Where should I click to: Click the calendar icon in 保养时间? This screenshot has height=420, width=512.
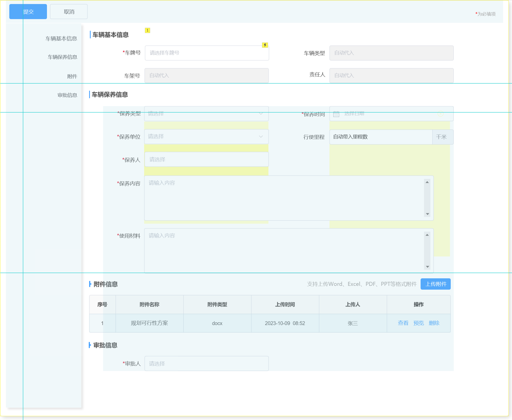click(x=336, y=114)
